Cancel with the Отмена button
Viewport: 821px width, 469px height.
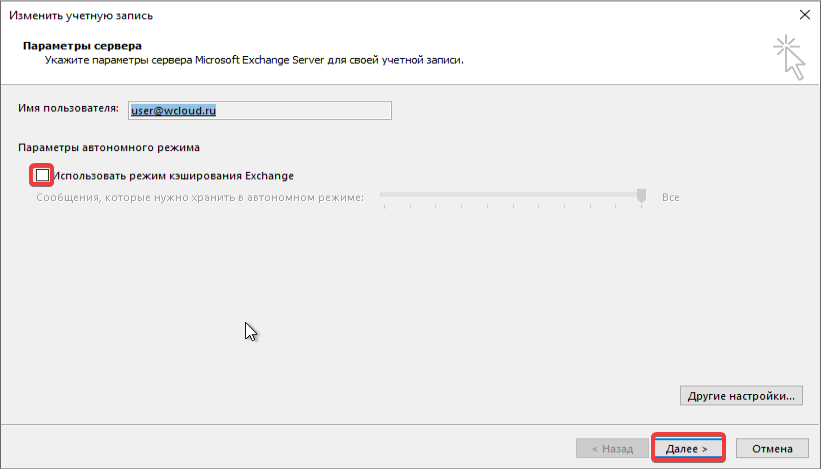(x=772, y=449)
